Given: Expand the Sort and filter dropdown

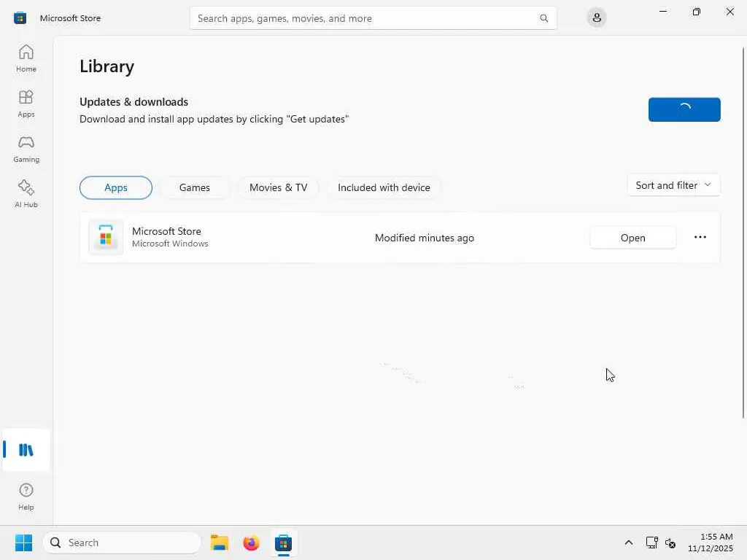Looking at the screenshot, I should click(673, 185).
